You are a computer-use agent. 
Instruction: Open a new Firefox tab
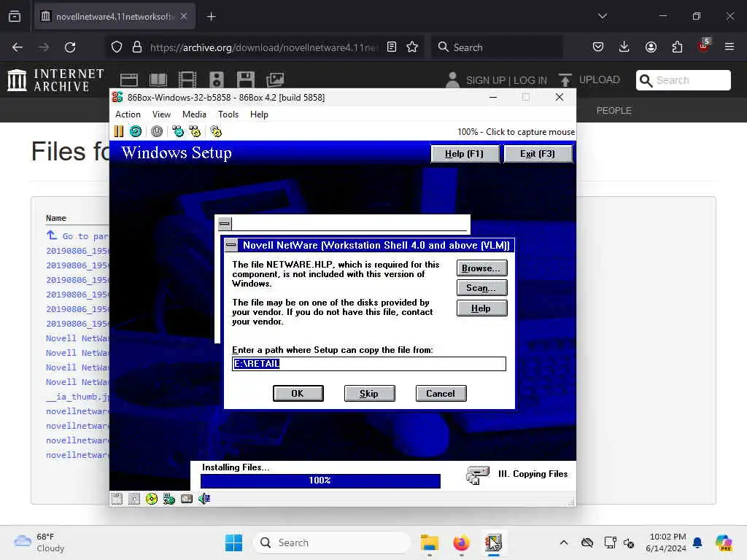point(211,17)
